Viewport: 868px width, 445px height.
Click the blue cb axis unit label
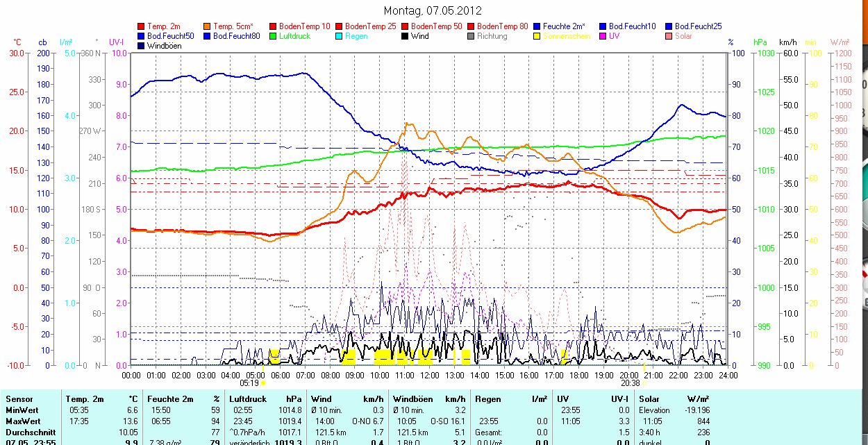(x=43, y=43)
